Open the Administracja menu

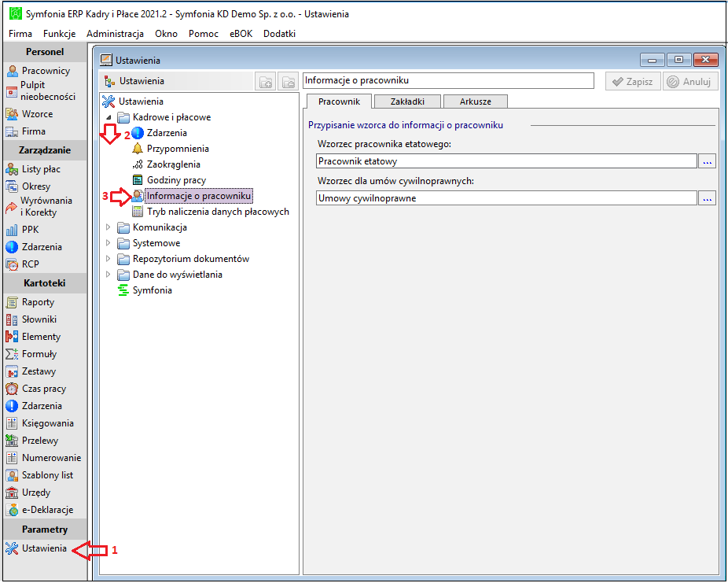[115, 34]
